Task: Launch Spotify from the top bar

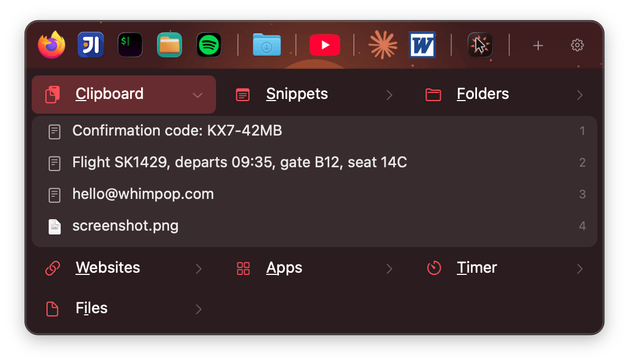Action: point(208,45)
